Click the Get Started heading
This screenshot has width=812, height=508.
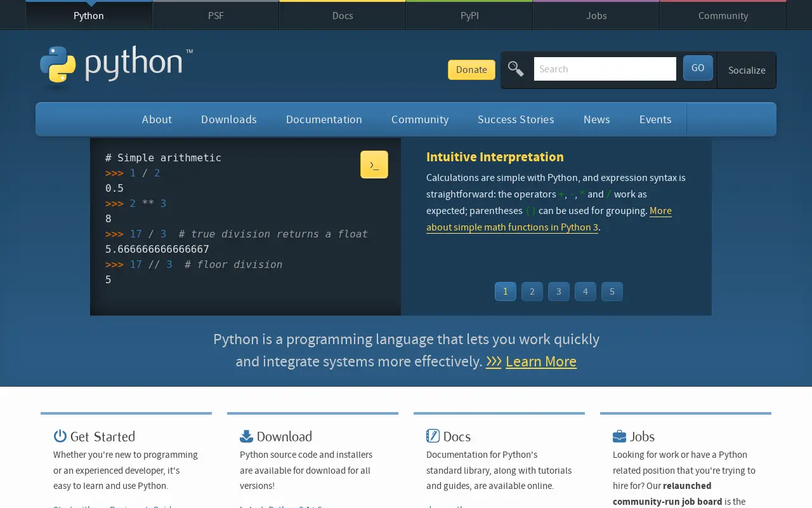click(103, 436)
